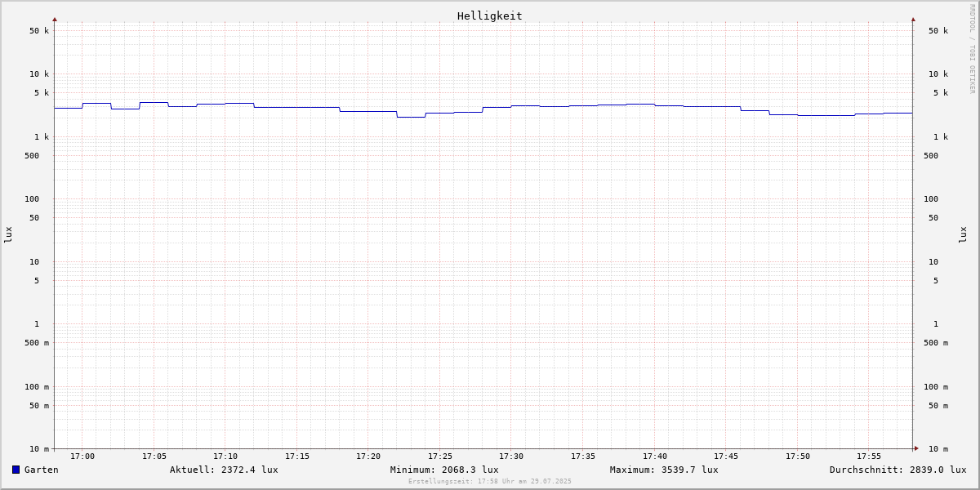
Task: Click the "Erstellungszeit: 17:58 Uhr am 29.07.2025" footer
Action: click(x=490, y=481)
